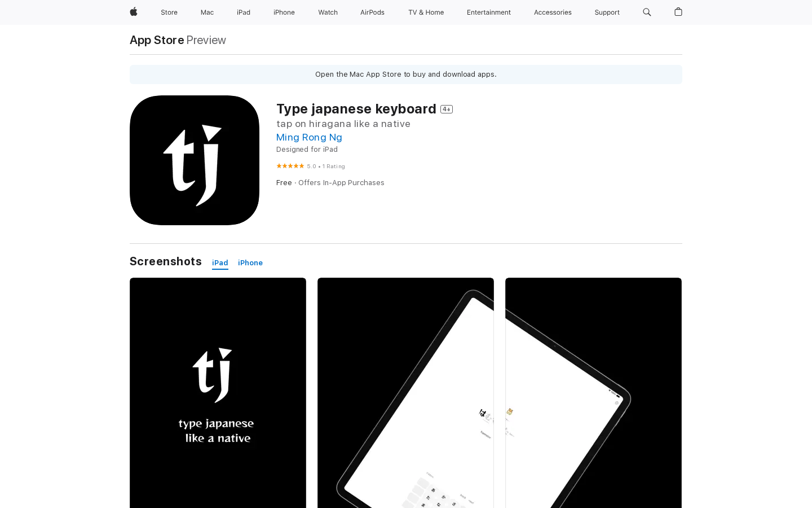Click the Preview label text
Screen dimensions: 812x508
pyautogui.click(x=206, y=40)
